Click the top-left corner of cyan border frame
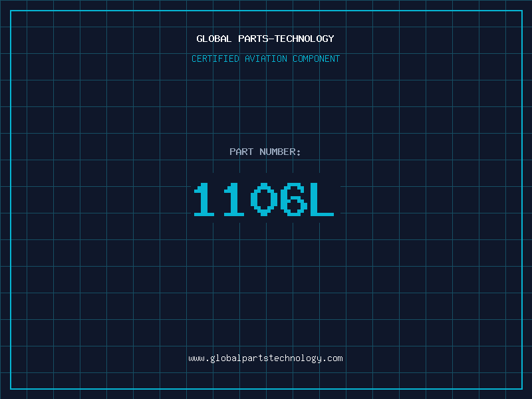 (x=11, y=11)
